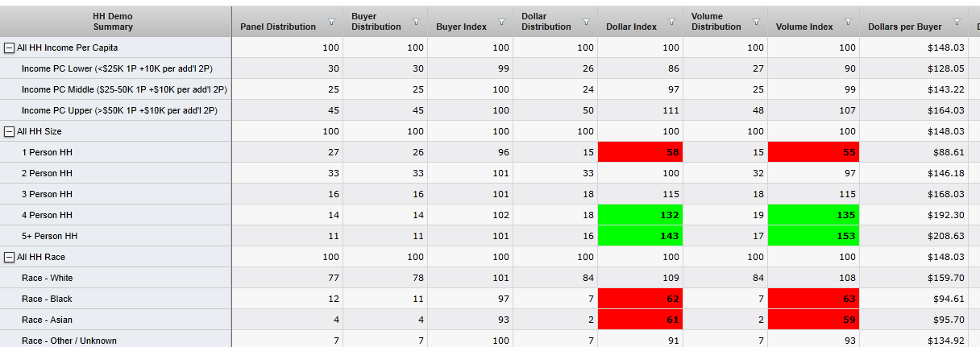980x347 pixels.
Task: Click the Dollars per Buyer filter icon
Action: click(x=957, y=22)
